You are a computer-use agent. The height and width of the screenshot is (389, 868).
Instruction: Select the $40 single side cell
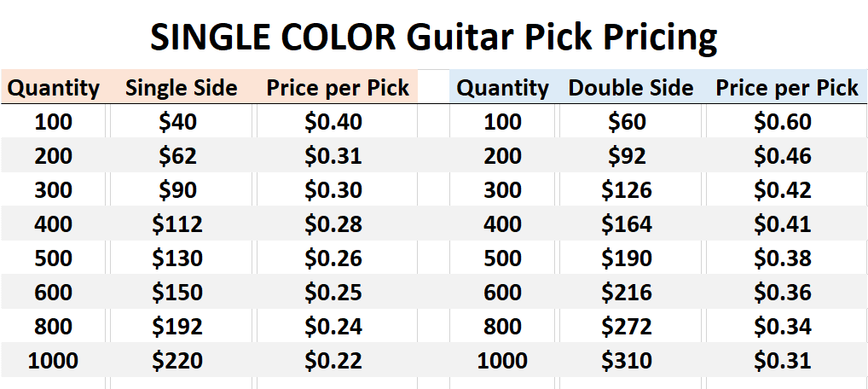[x=177, y=122]
